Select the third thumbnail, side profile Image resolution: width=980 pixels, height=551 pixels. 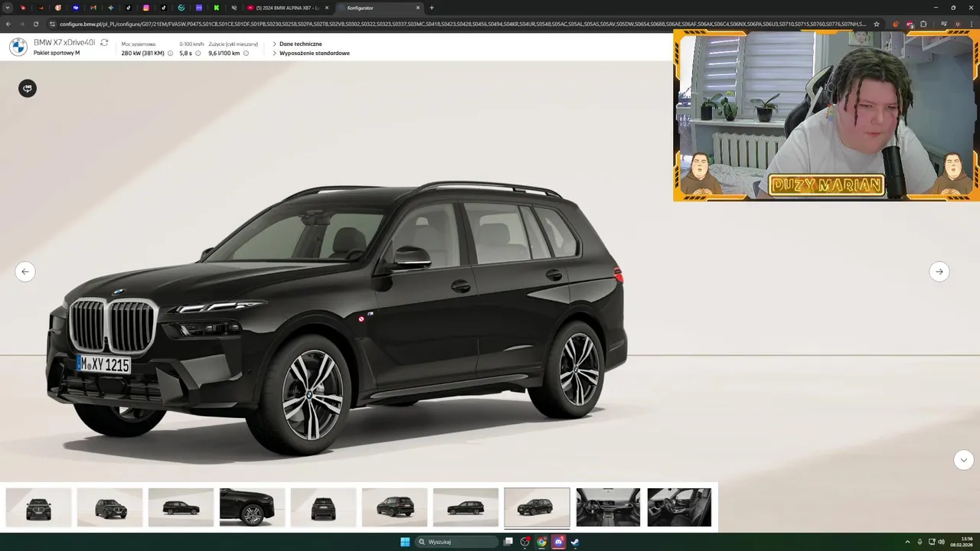[x=181, y=507]
